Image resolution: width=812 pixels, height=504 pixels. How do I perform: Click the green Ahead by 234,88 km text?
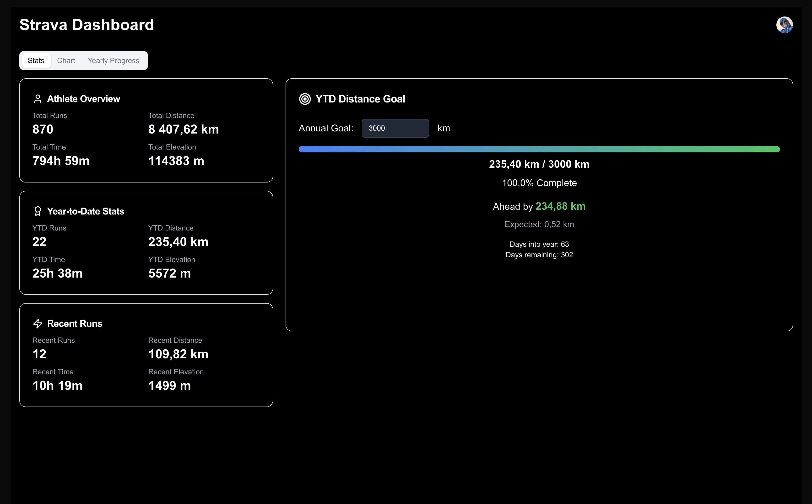[560, 206]
